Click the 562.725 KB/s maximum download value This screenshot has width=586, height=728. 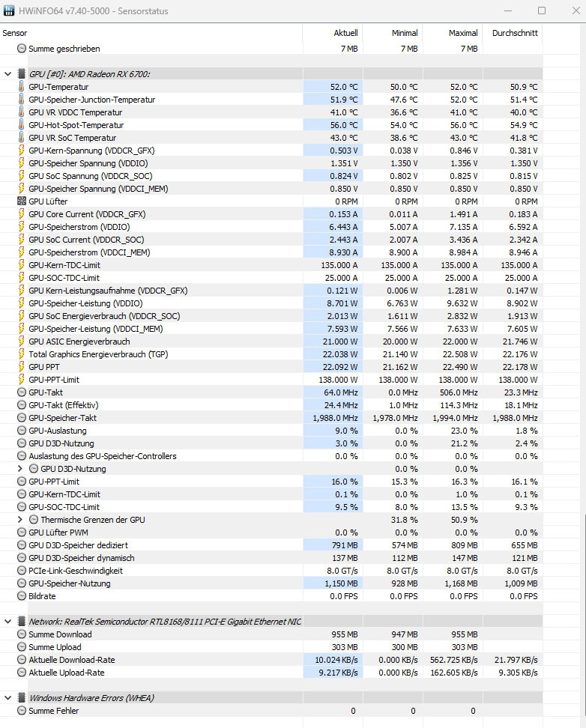tap(454, 660)
